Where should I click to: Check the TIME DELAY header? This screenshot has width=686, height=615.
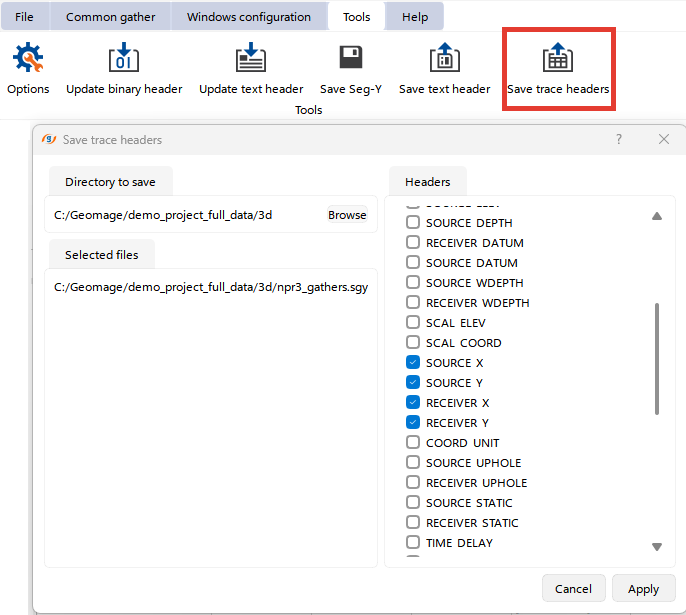pyautogui.click(x=413, y=542)
